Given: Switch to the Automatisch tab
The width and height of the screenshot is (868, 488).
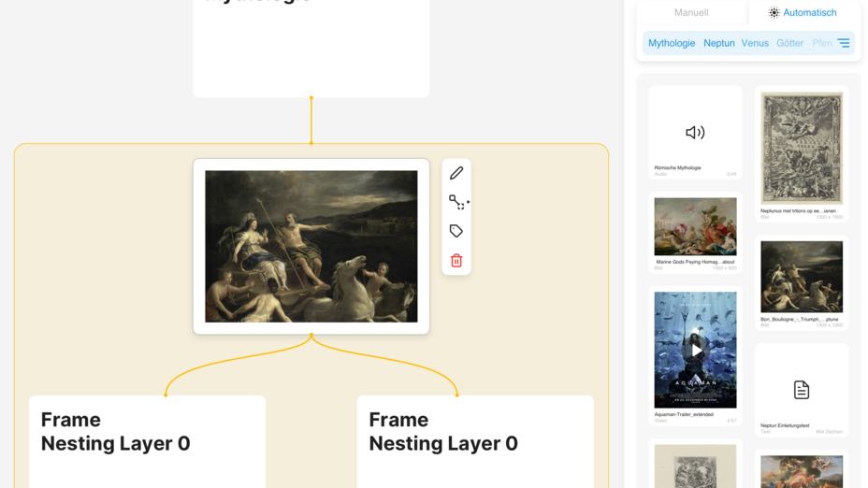Looking at the screenshot, I should [803, 13].
